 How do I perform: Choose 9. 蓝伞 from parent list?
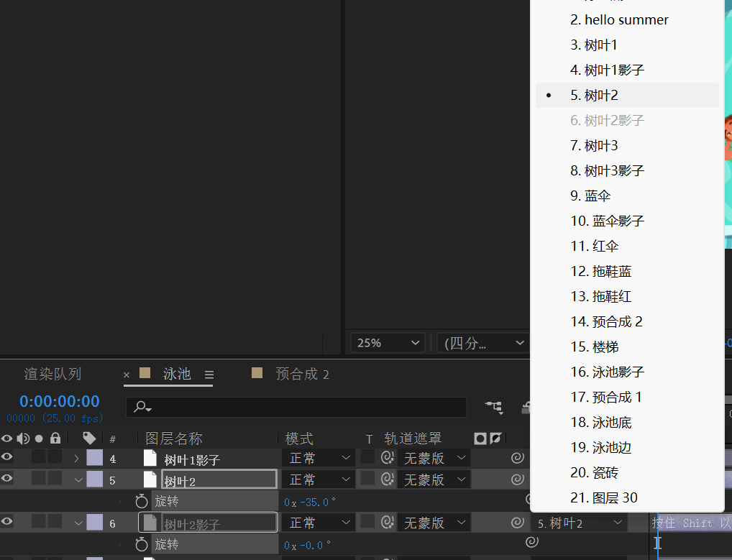pyautogui.click(x=627, y=196)
